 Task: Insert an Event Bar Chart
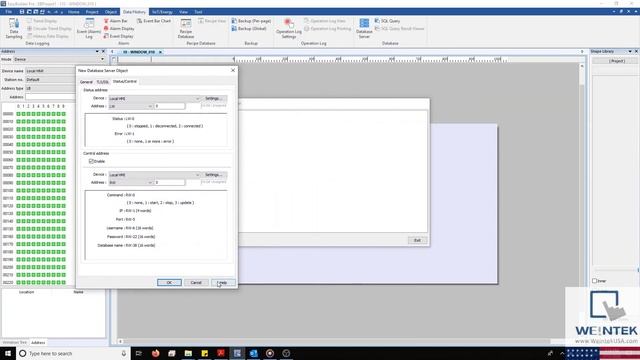click(154, 21)
